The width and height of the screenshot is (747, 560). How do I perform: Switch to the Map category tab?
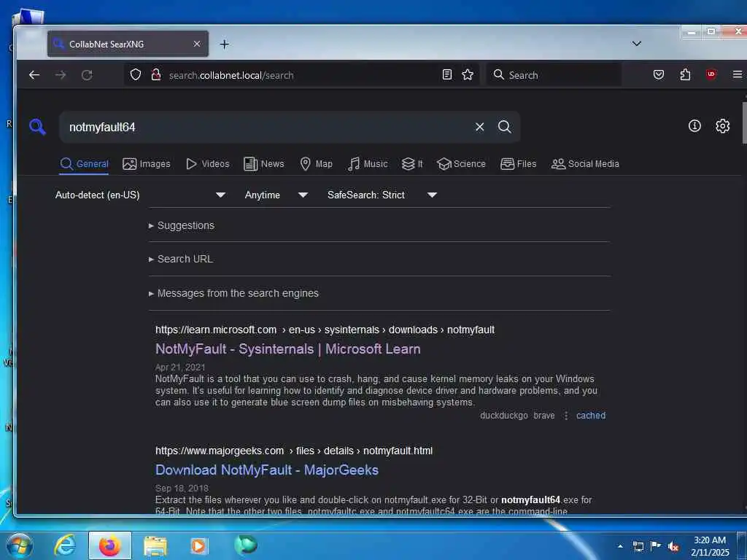point(316,164)
